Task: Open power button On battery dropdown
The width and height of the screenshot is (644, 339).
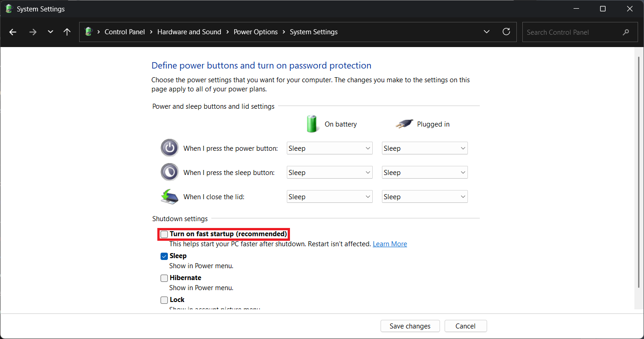Action: tap(329, 148)
